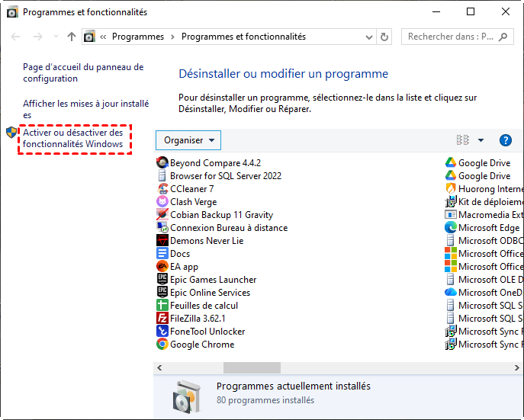The image size is (524, 420).
Task: Click the Forward navigation arrow
Action: (x=38, y=37)
